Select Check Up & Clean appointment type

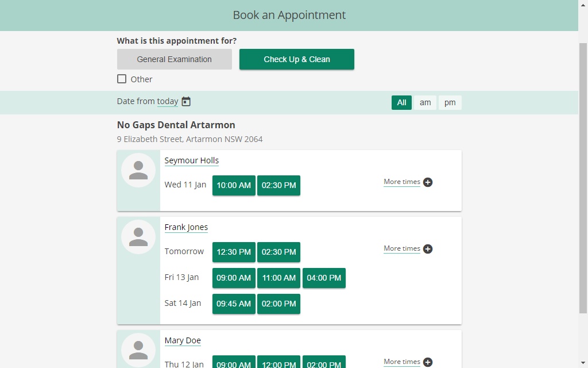(296, 59)
